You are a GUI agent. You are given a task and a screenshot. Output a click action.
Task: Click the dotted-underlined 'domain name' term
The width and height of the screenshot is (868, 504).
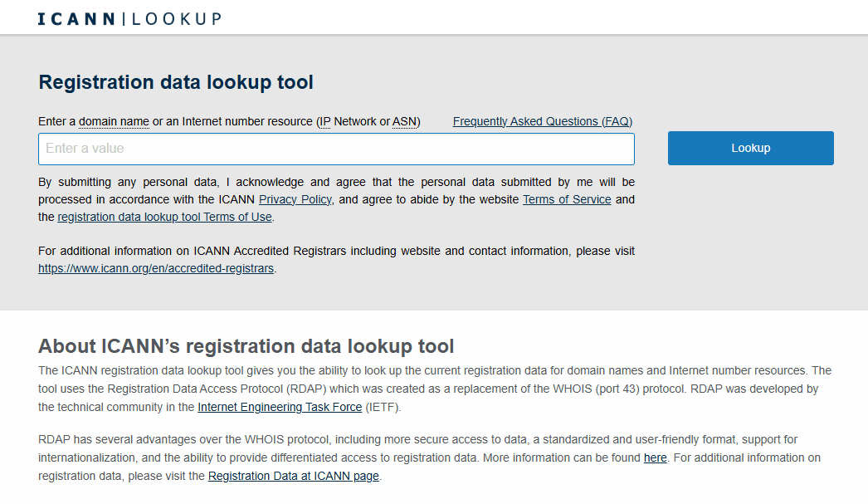click(x=114, y=121)
